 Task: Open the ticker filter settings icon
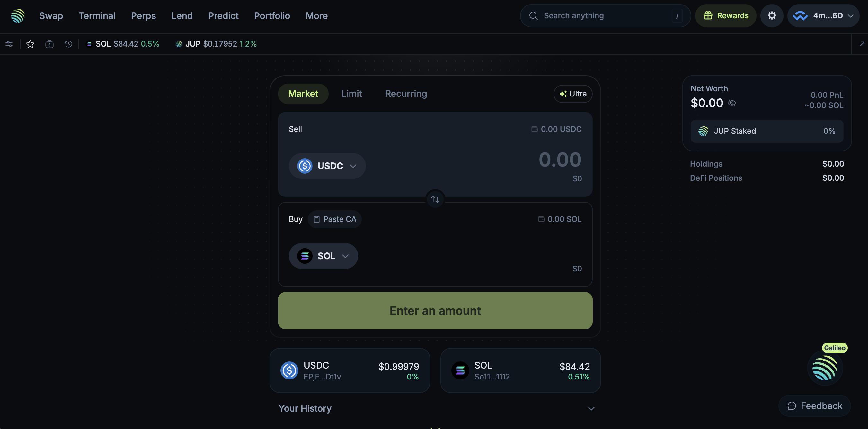coord(9,44)
